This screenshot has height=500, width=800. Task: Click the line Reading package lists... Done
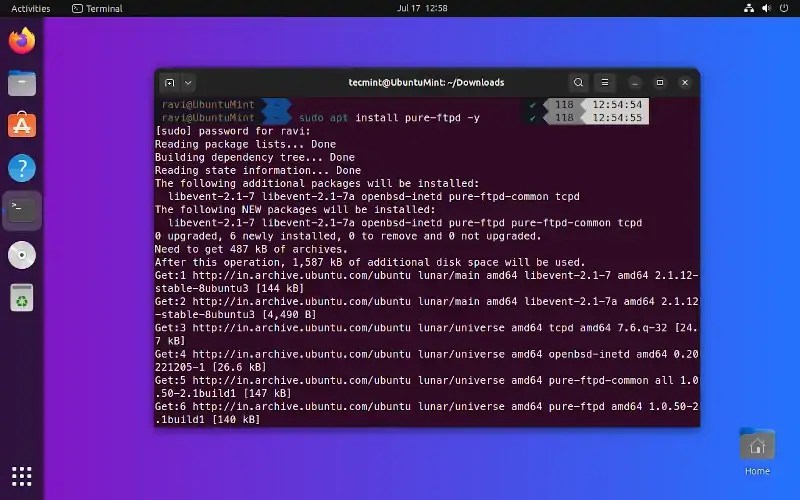[x=245, y=144]
